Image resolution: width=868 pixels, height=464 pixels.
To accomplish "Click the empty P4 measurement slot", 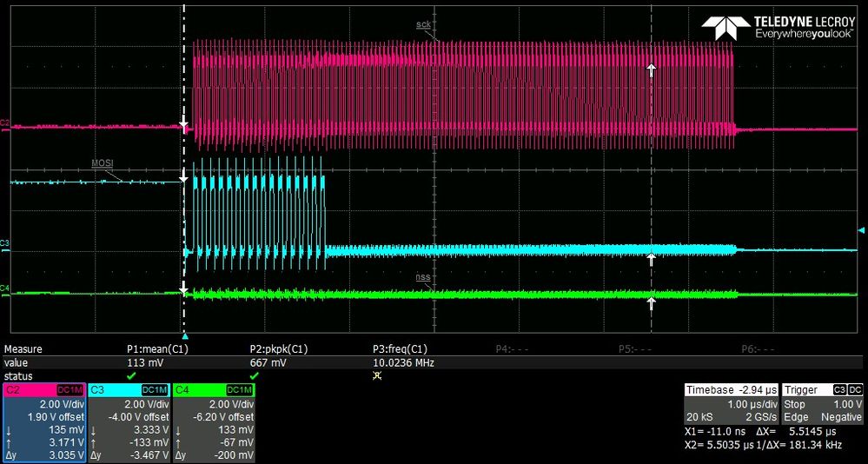I will (513, 349).
